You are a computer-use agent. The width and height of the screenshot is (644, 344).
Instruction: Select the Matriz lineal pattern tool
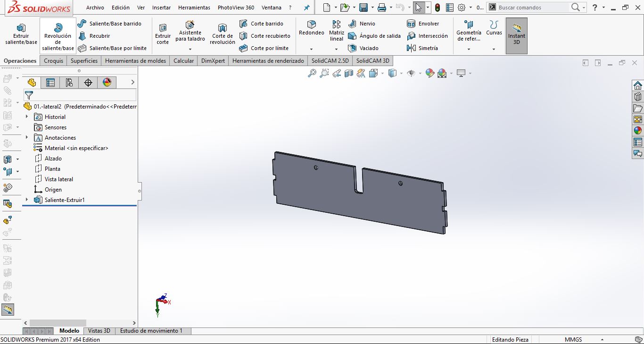337,31
